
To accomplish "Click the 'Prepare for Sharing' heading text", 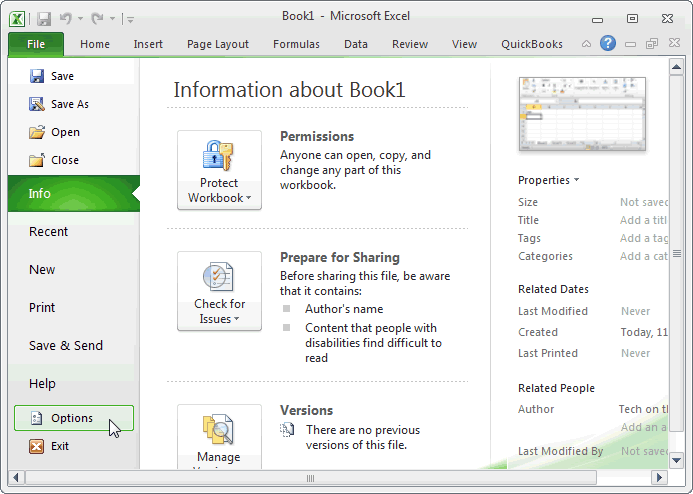I will pyautogui.click(x=340, y=258).
